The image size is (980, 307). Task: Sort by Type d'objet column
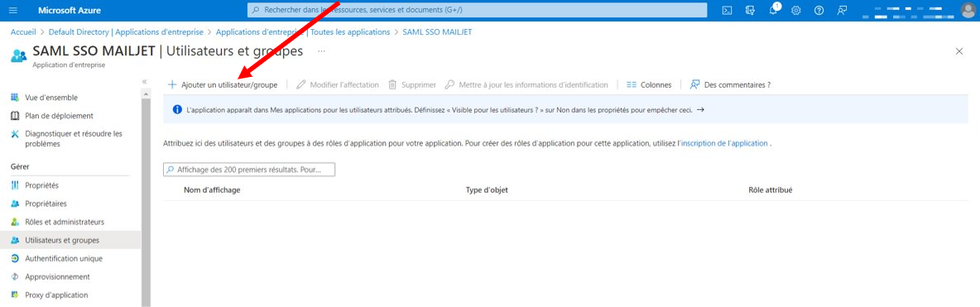(x=487, y=189)
